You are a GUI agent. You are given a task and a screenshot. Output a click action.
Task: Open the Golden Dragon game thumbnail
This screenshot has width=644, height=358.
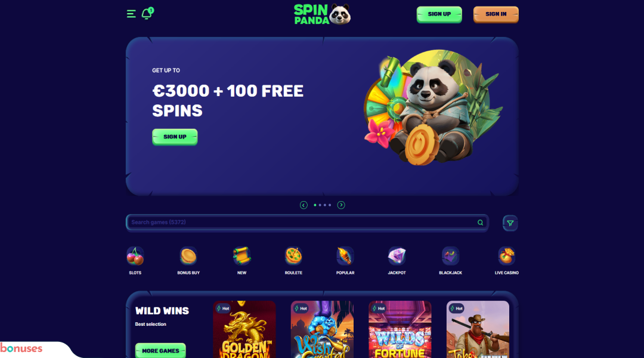(244, 329)
